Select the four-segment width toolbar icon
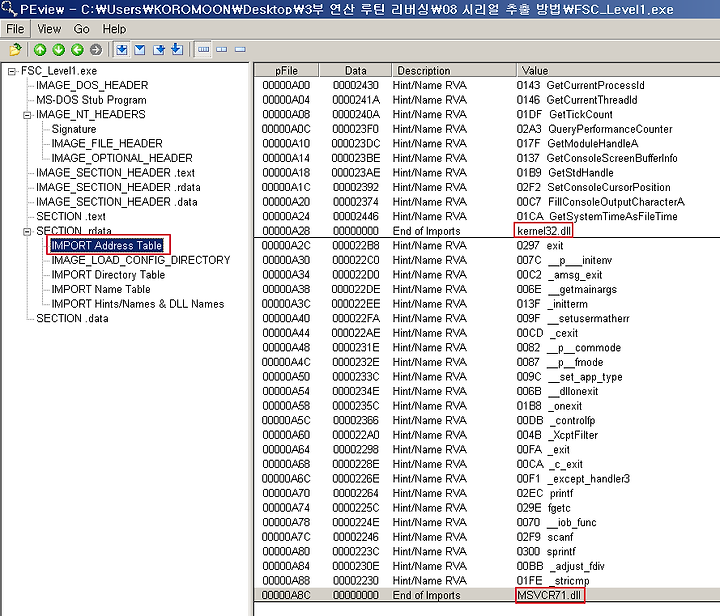Image resolution: width=720 pixels, height=616 pixels. click(x=203, y=50)
